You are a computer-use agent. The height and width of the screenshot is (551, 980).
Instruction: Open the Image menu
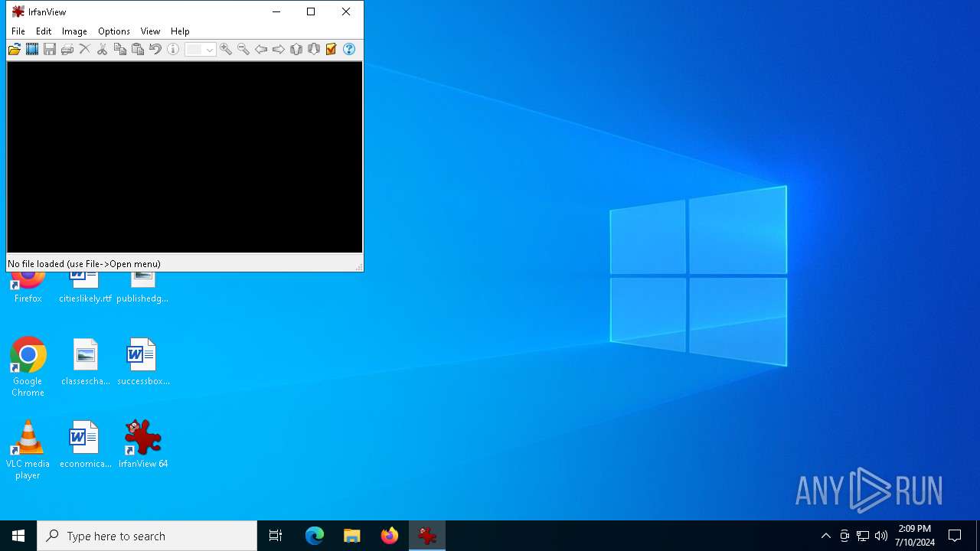tap(74, 31)
